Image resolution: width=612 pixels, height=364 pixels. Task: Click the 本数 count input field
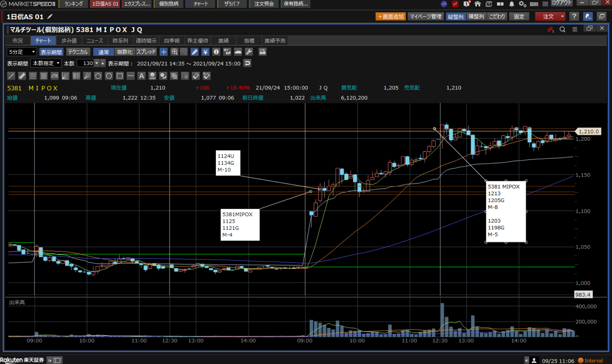click(86, 63)
